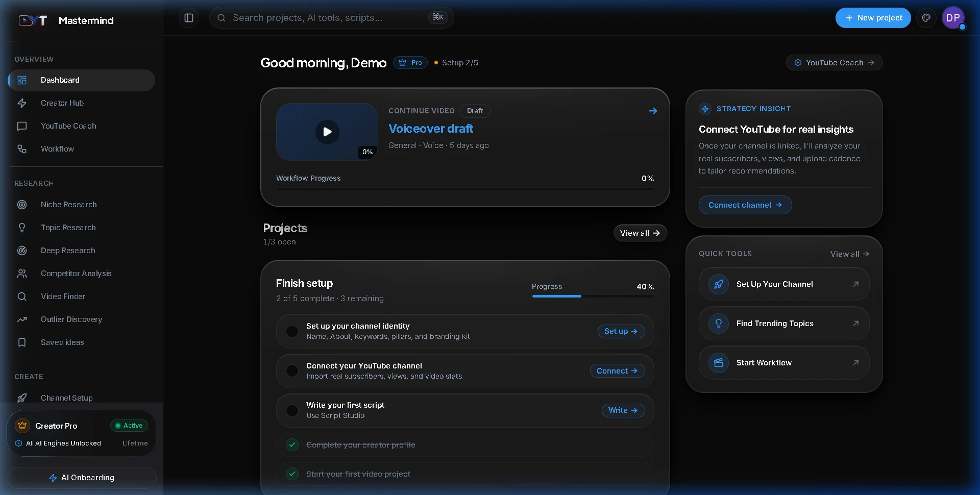Open the theme palette icon

point(926,18)
